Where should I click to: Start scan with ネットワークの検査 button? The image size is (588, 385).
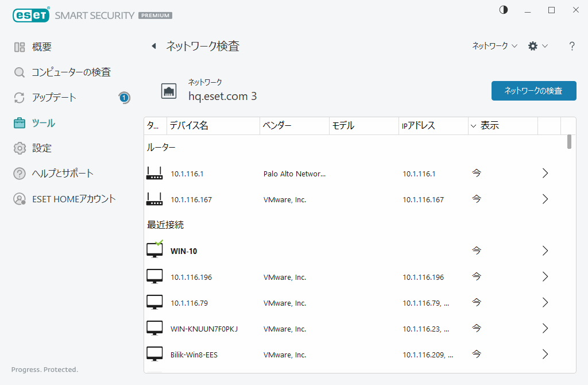coord(533,91)
